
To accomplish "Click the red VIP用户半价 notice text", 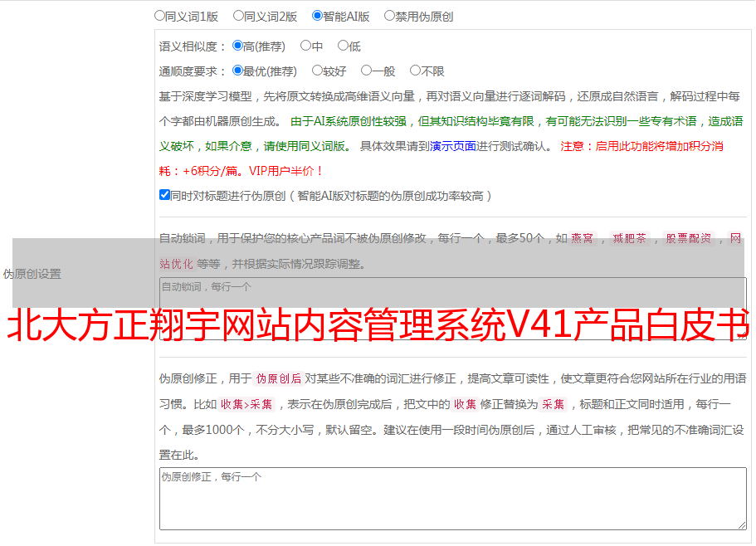I will 285,171.
